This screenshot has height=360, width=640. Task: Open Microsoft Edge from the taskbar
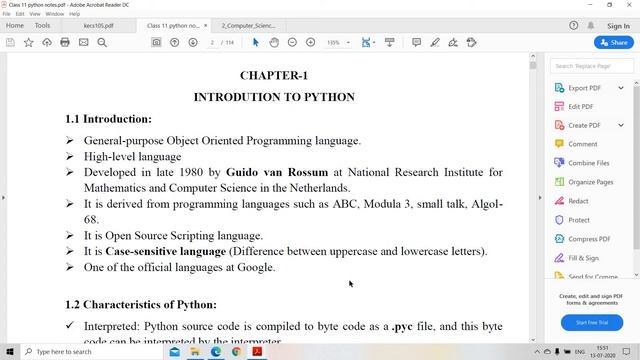[216, 351]
